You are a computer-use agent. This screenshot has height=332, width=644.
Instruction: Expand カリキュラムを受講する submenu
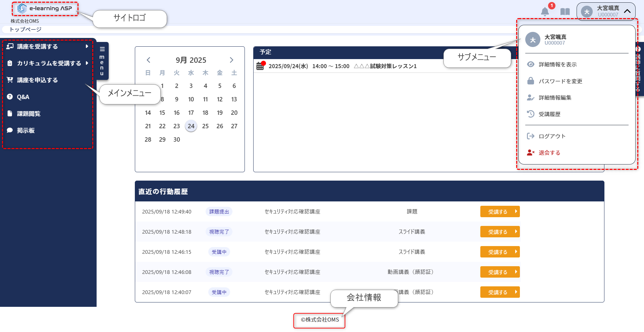click(x=49, y=63)
